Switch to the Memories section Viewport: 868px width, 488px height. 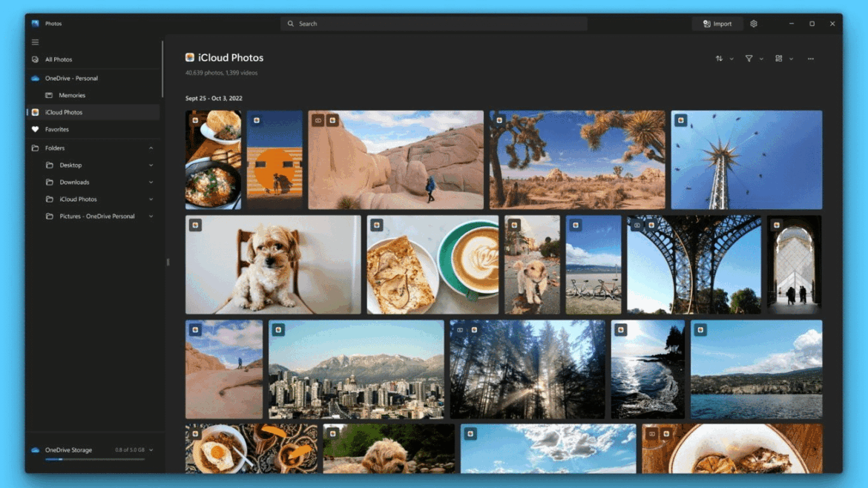coord(71,95)
